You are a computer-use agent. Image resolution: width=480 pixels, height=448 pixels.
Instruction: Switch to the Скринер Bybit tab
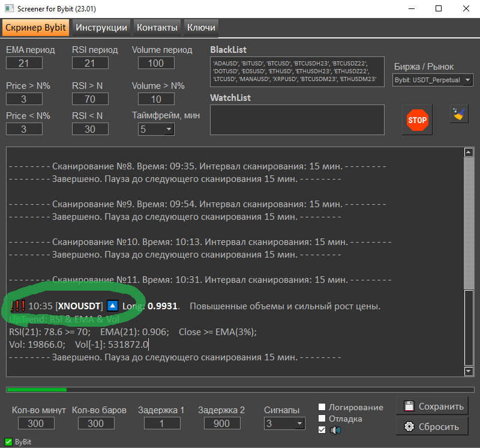pos(35,28)
